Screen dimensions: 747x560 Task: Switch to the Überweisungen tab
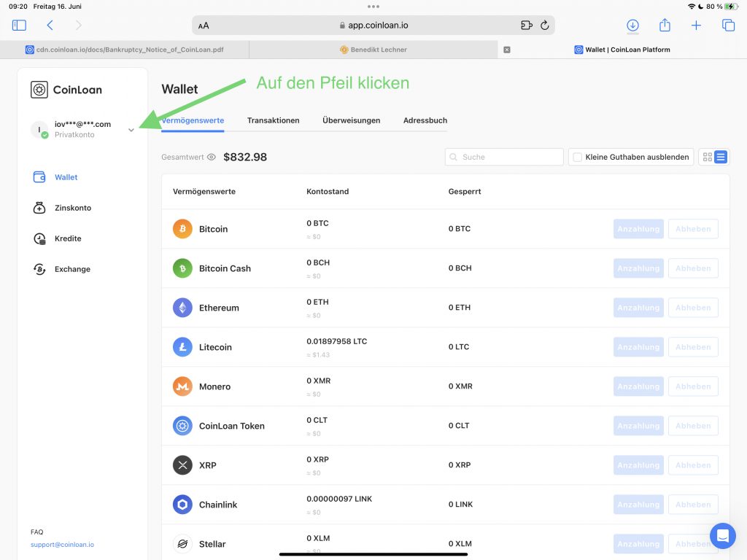(x=351, y=120)
